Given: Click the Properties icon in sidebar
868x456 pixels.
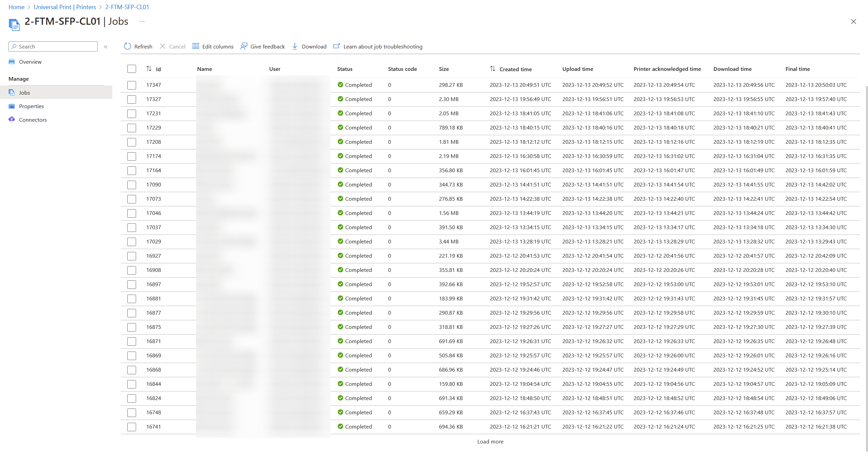Looking at the screenshot, I should [12, 106].
